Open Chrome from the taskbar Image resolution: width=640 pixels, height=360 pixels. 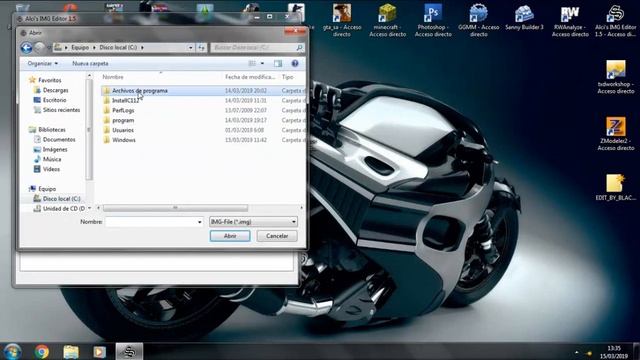pyautogui.click(x=42, y=351)
